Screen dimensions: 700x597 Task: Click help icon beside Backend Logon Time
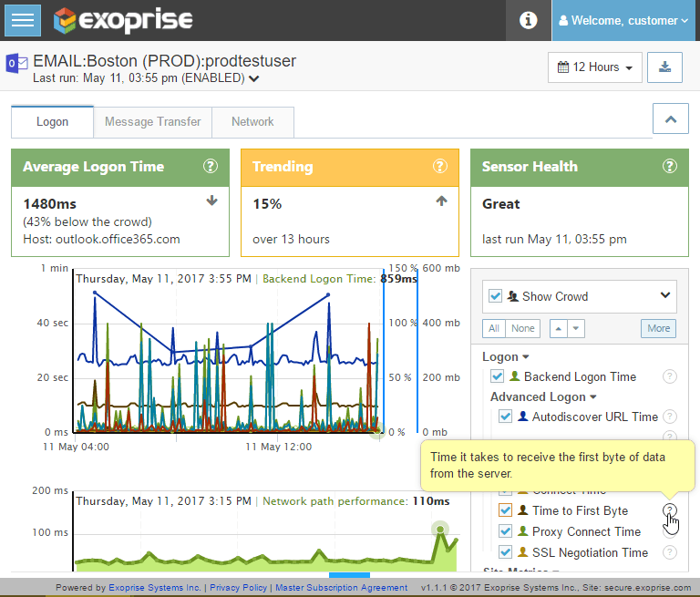click(670, 376)
